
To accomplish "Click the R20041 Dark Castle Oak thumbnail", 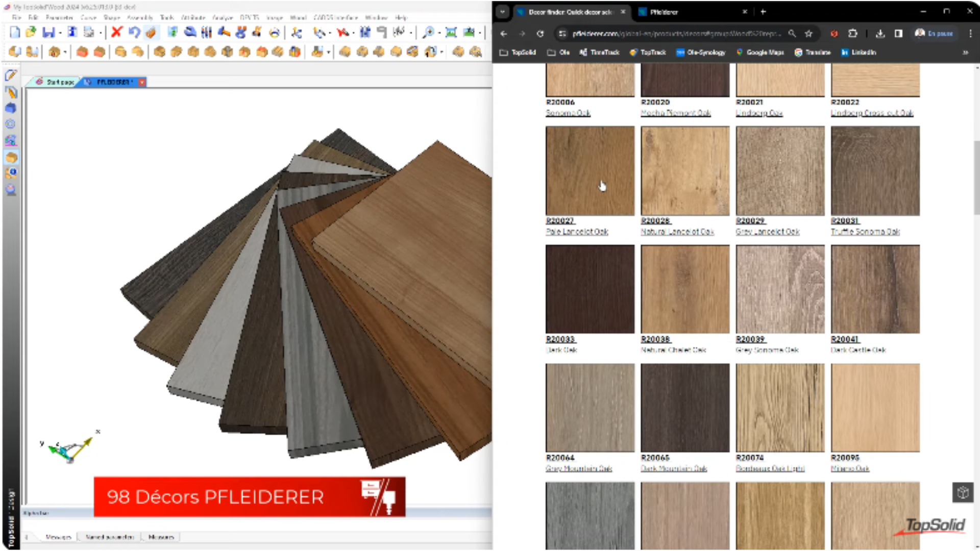I will tap(875, 289).
